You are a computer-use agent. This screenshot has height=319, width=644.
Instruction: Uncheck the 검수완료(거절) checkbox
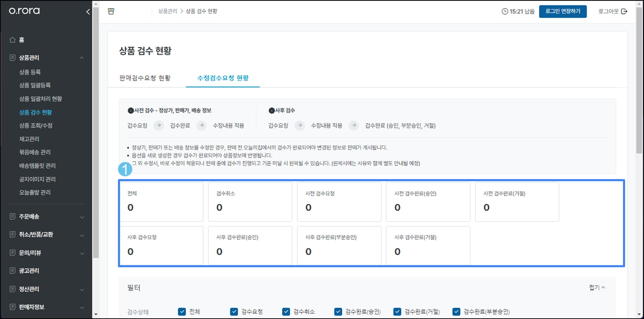tap(397, 312)
